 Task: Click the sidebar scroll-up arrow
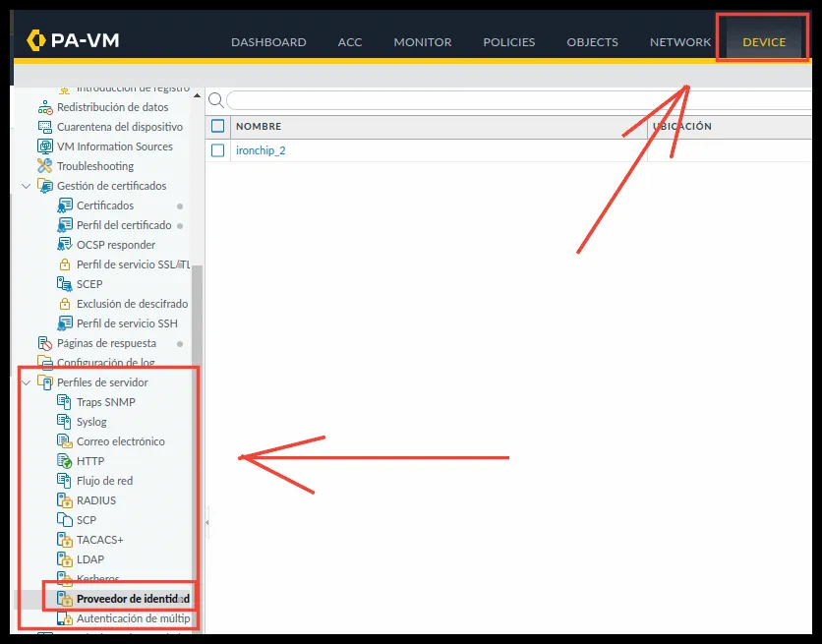197,95
